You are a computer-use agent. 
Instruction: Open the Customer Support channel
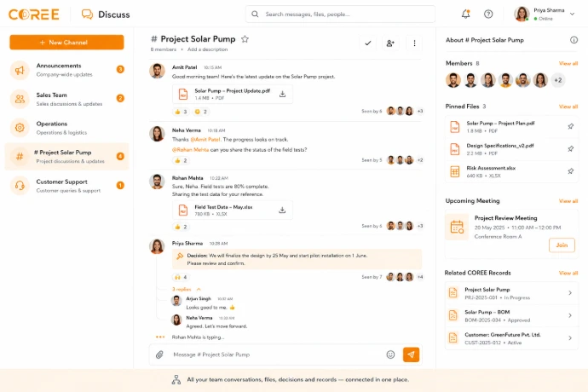66,185
